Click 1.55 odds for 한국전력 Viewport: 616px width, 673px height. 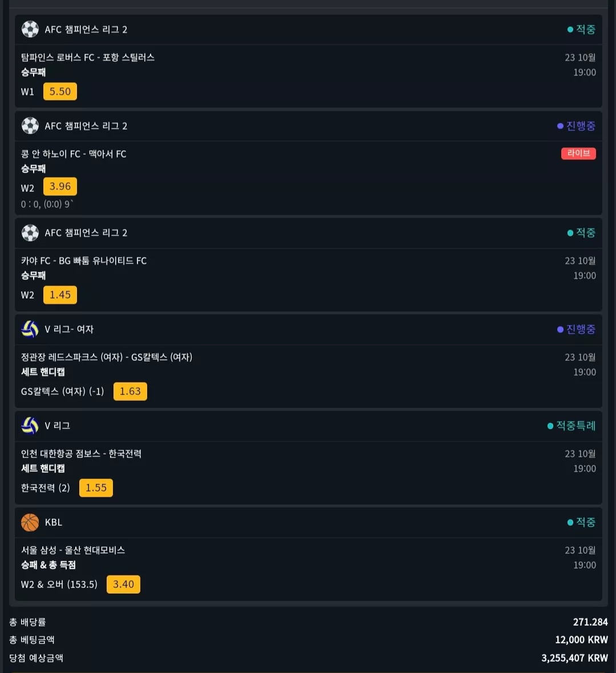pyautogui.click(x=96, y=488)
